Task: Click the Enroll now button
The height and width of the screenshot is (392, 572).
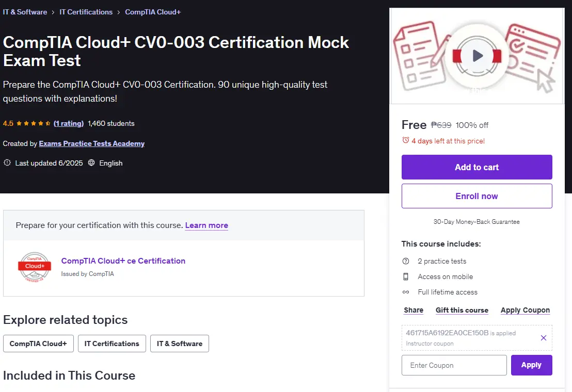Action: pyautogui.click(x=477, y=196)
